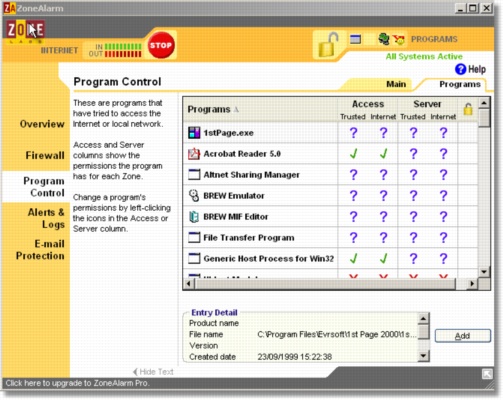Select Generic Host Process for Win32 name
503x400 pixels.
click(x=269, y=259)
